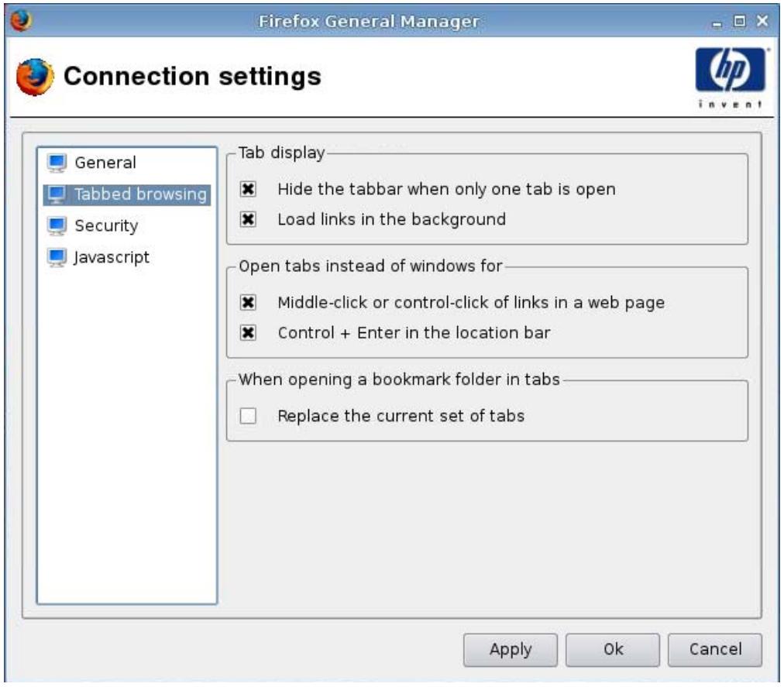This screenshot has height=687, width=784.
Task: Click When opening a bookmark folder in tabs label
Action: tap(399, 380)
